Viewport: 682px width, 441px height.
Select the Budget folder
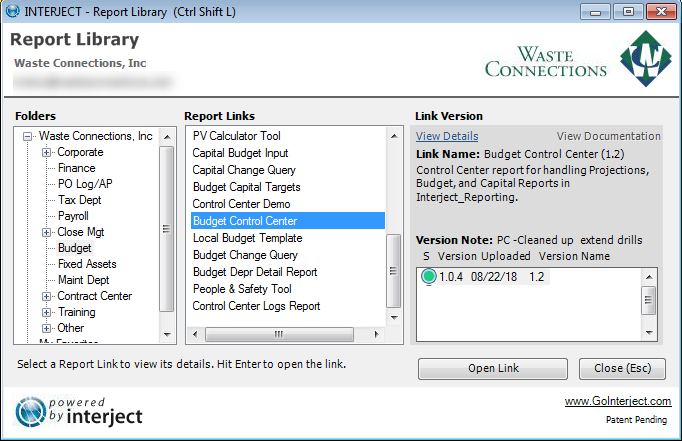(x=75, y=248)
